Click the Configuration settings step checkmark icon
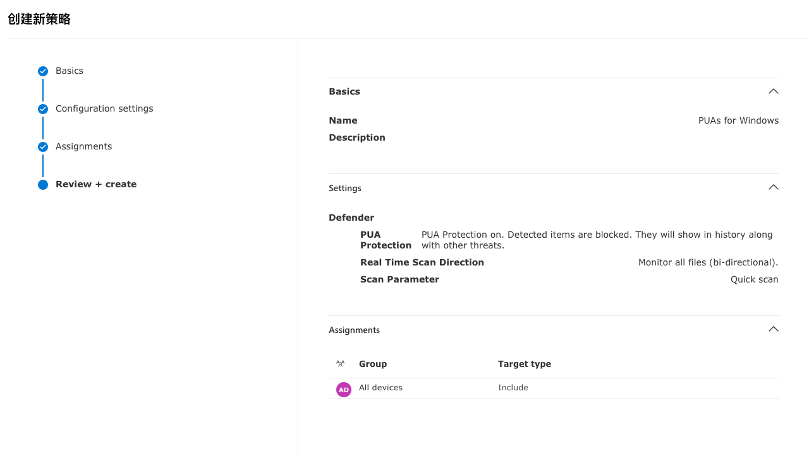 tap(43, 109)
